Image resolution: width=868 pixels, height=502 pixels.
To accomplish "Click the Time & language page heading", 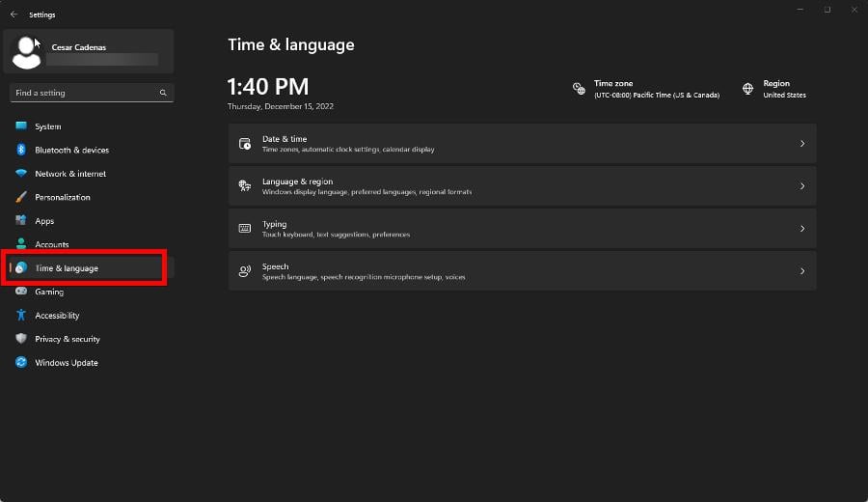I will point(291,44).
